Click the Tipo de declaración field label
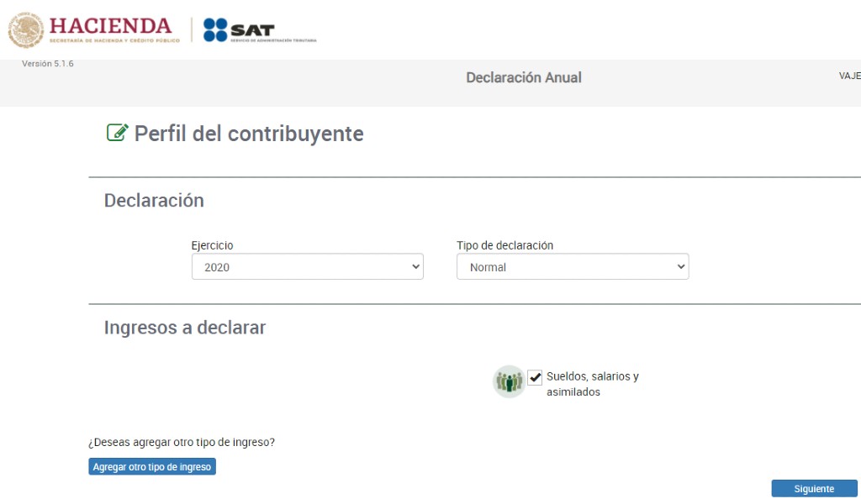The image size is (861, 504). click(504, 245)
